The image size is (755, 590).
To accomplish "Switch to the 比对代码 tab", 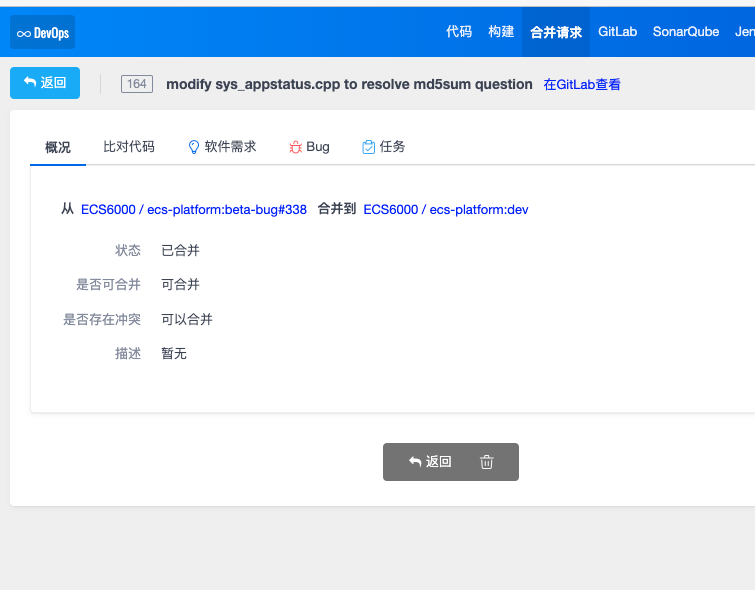I will pyautogui.click(x=129, y=147).
